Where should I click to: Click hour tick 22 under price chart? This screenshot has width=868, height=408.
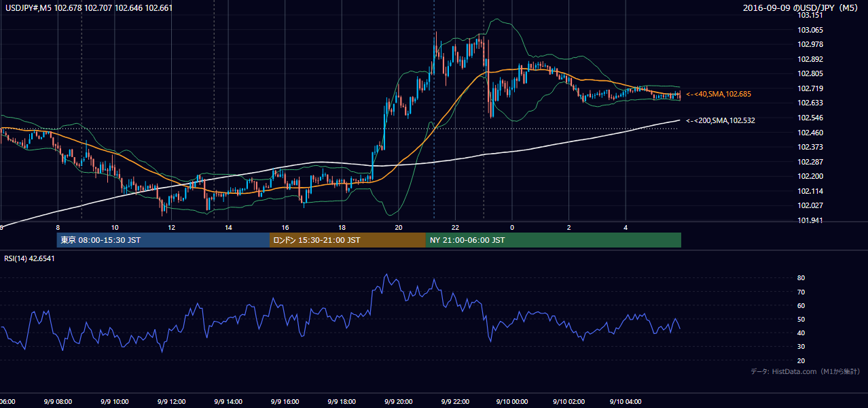coord(456,228)
